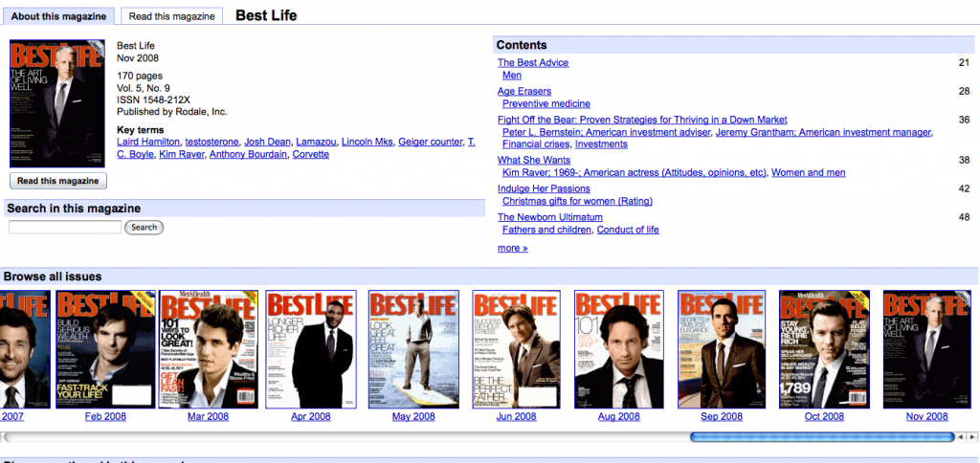Open the Women and men subject link
980x463 pixels.
tap(809, 172)
